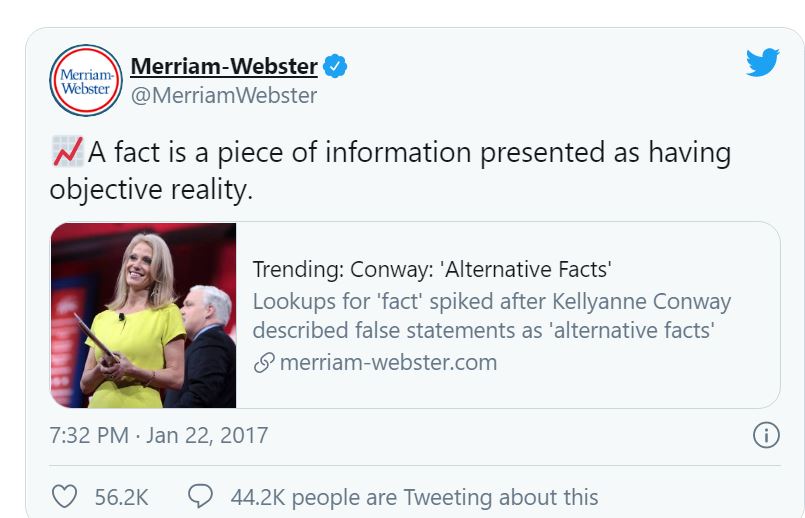Viewport: 805px width, 518px height.
Task: Click the chain link icon beside merriam-webster.com
Action: point(263,363)
